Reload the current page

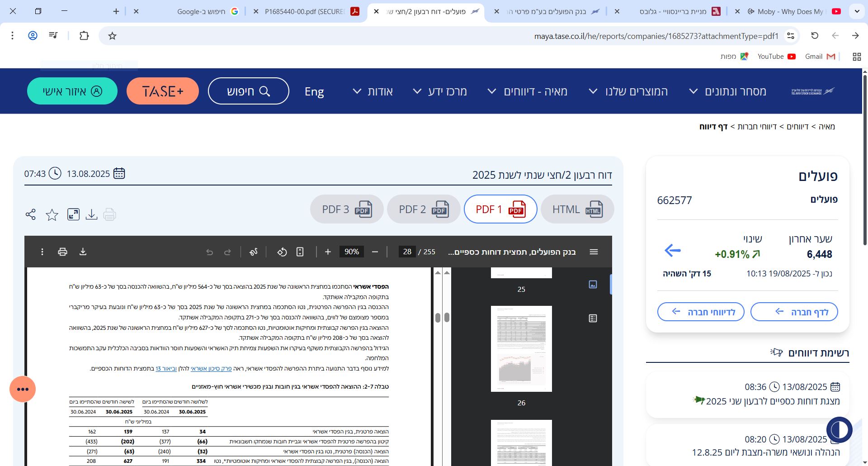(815, 35)
